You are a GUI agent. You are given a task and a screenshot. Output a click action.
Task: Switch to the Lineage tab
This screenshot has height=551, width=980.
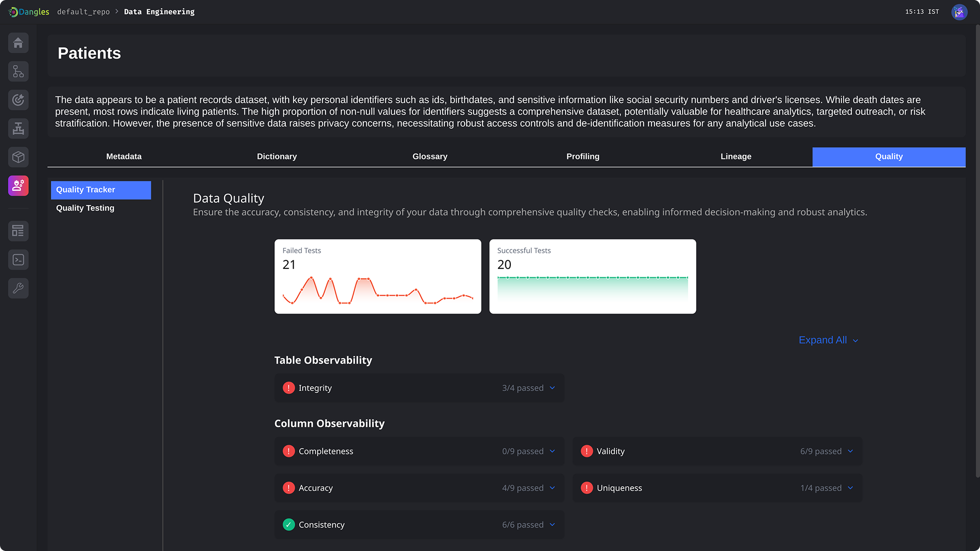736,157
